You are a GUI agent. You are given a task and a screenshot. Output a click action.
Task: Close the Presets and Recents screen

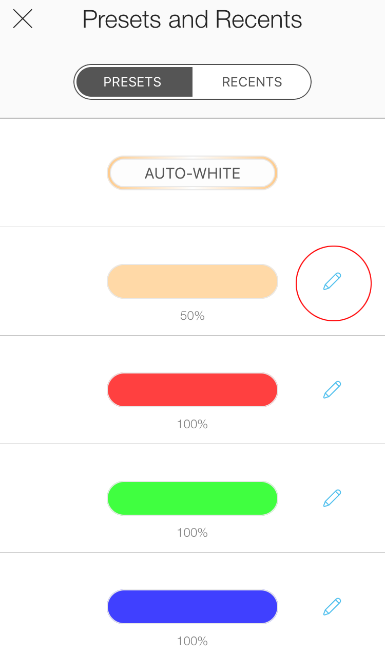coord(23,19)
